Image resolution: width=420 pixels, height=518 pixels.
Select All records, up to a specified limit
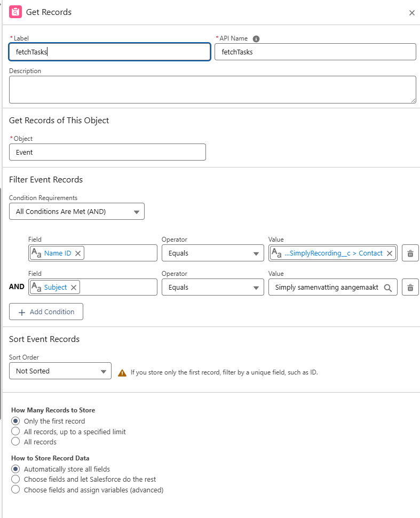pyautogui.click(x=15, y=432)
